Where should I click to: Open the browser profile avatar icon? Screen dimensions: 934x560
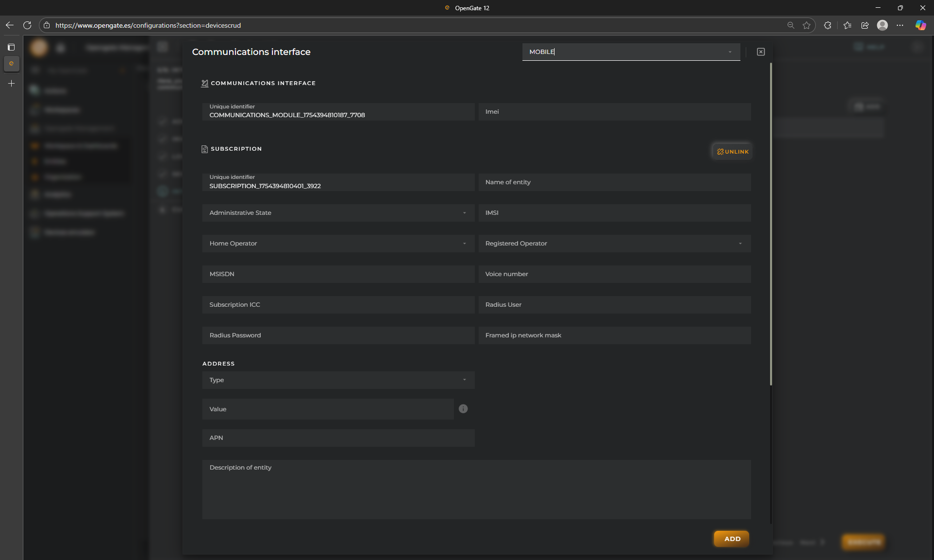pyautogui.click(x=882, y=25)
